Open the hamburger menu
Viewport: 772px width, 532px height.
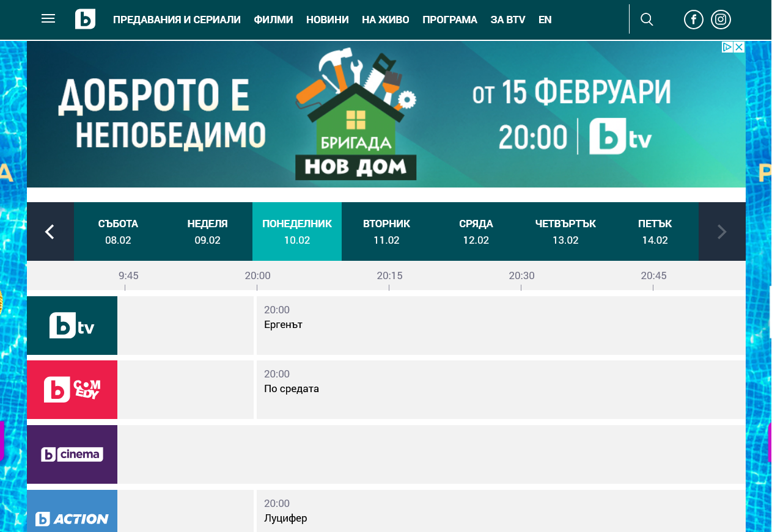click(48, 19)
